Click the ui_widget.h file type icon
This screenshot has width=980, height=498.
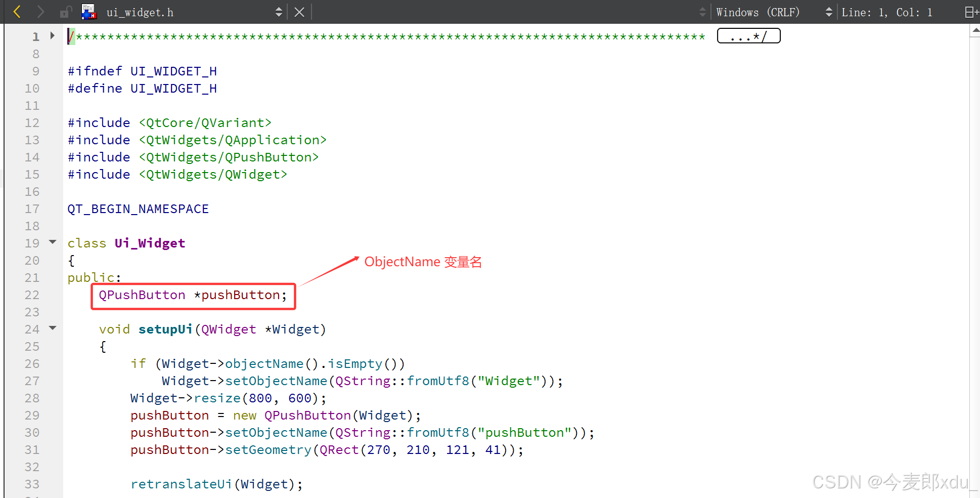89,12
